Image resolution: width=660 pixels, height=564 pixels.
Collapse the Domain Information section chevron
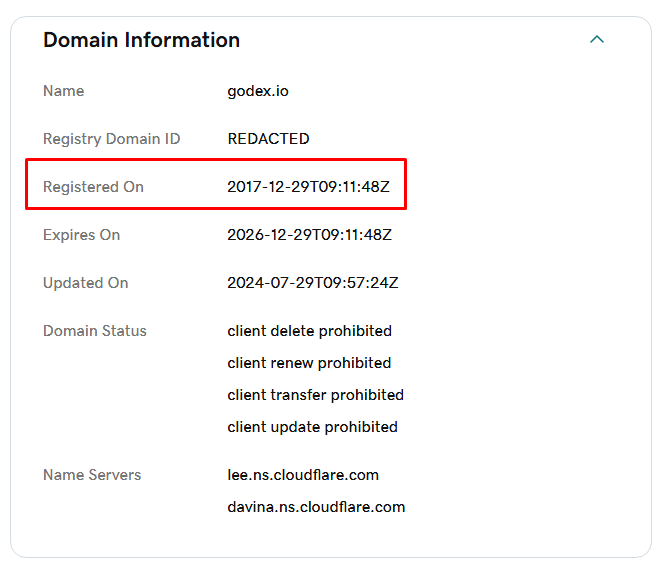(597, 40)
